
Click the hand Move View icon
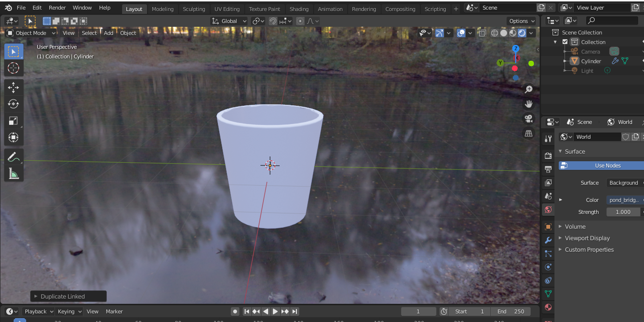(529, 104)
